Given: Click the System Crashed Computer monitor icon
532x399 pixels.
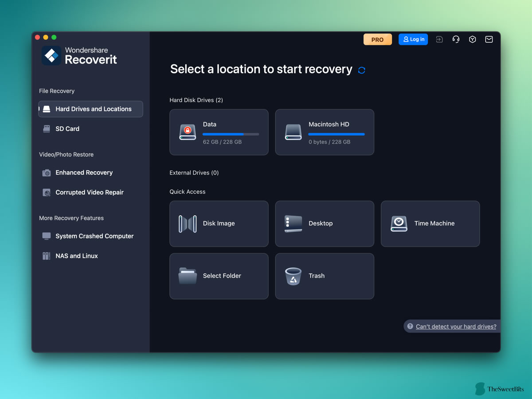Looking at the screenshot, I should click(x=47, y=236).
